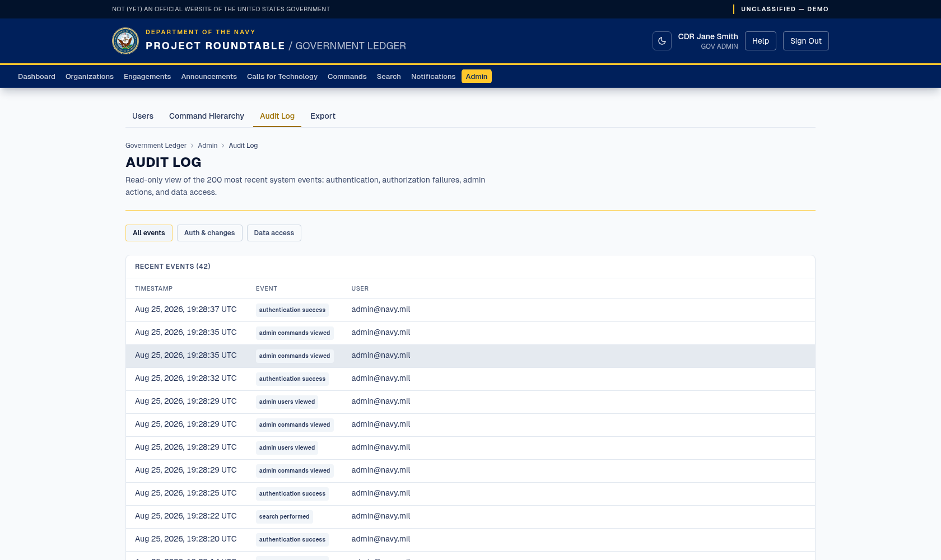The height and width of the screenshot is (560, 941).
Task: Open the Help button
Action: [760, 41]
